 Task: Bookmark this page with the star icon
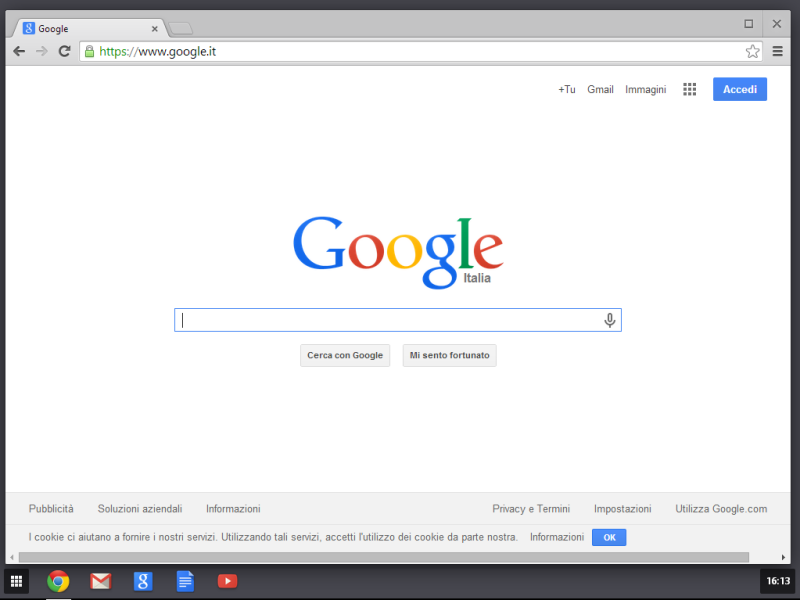(x=752, y=51)
